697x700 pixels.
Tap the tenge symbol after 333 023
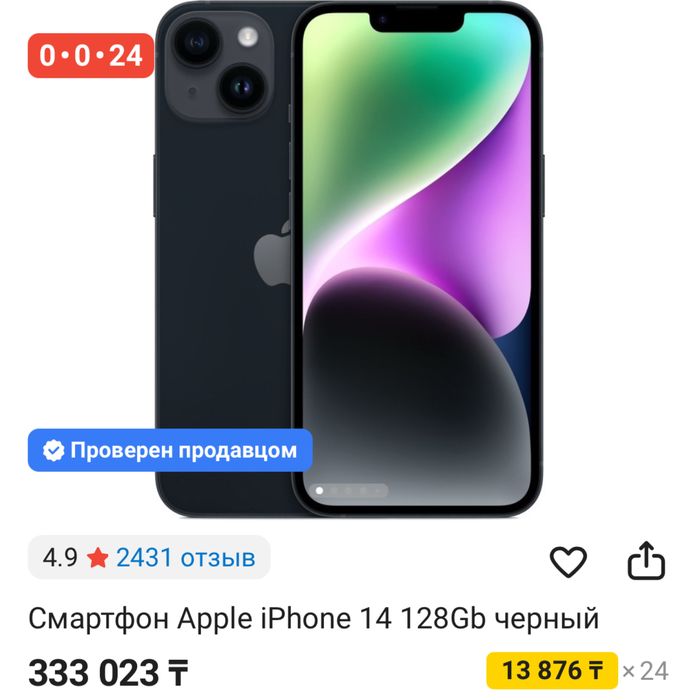click(x=178, y=673)
